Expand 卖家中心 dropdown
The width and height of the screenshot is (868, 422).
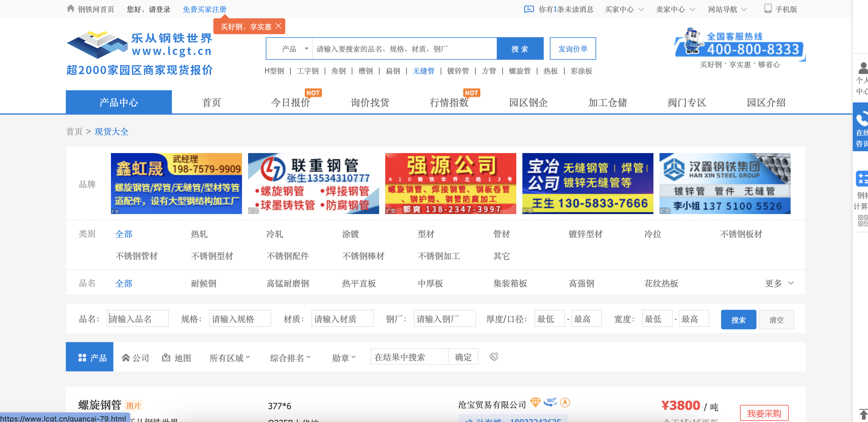[x=675, y=9]
